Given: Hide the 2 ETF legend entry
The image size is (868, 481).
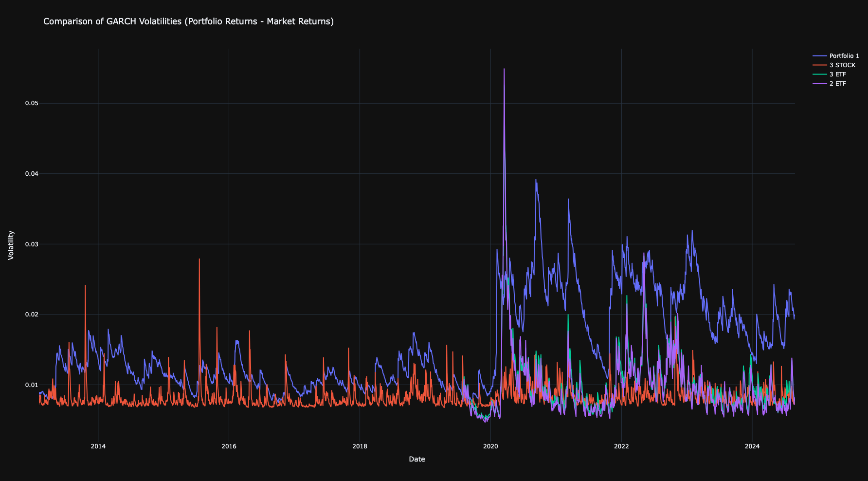Looking at the screenshot, I should tap(830, 84).
